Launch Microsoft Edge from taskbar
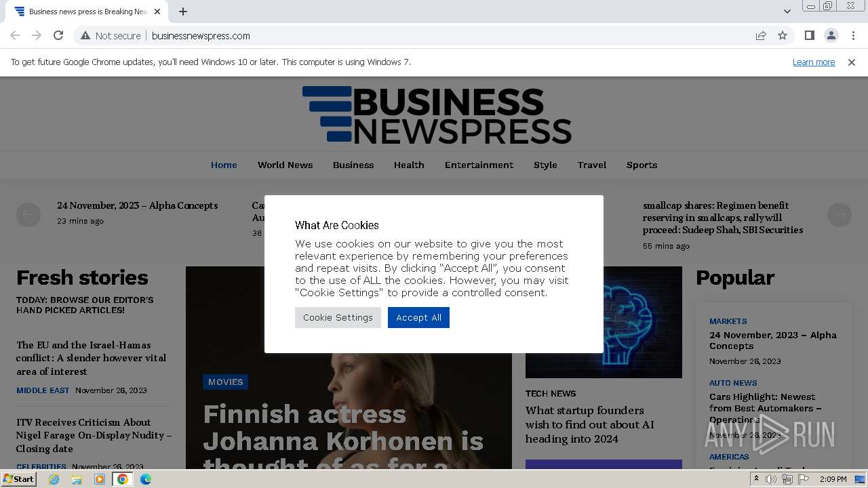 (x=146, y=479)
